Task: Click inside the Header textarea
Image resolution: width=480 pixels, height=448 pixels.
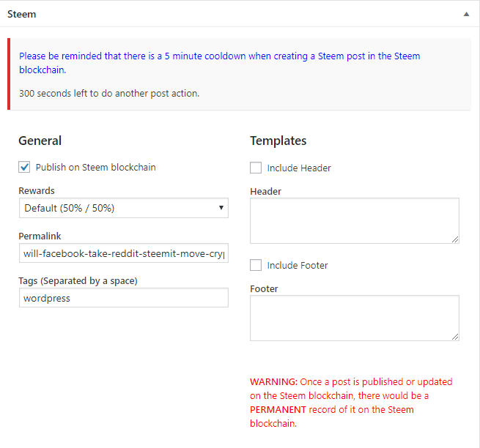Action: 355,221
